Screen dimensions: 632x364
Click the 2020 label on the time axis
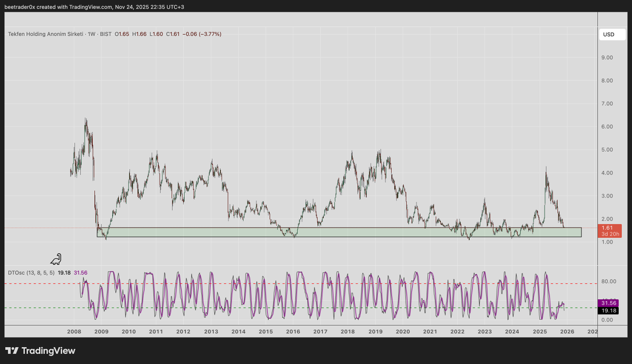[x=402, y=332]
